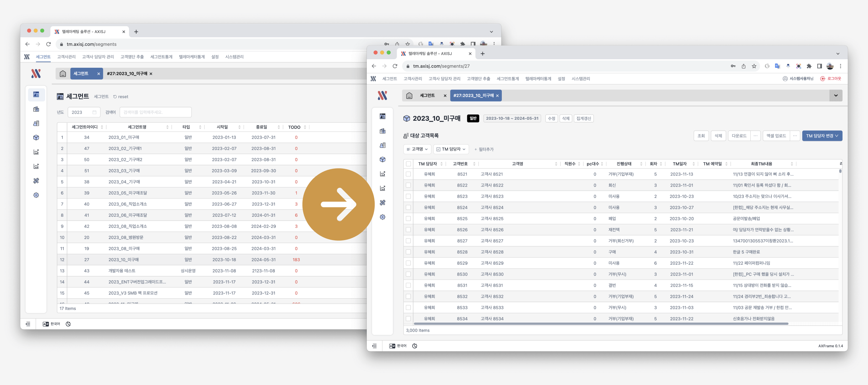
Task: Open 텔레마케터통계 menu in front window
Action: (538, 79)
